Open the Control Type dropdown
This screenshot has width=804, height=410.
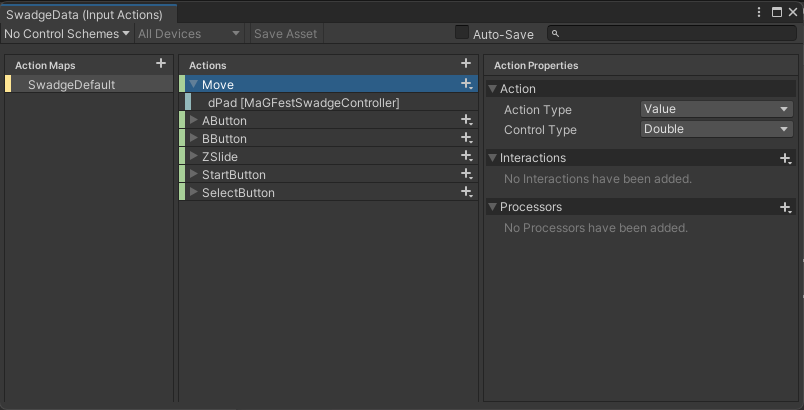point(716,129)
